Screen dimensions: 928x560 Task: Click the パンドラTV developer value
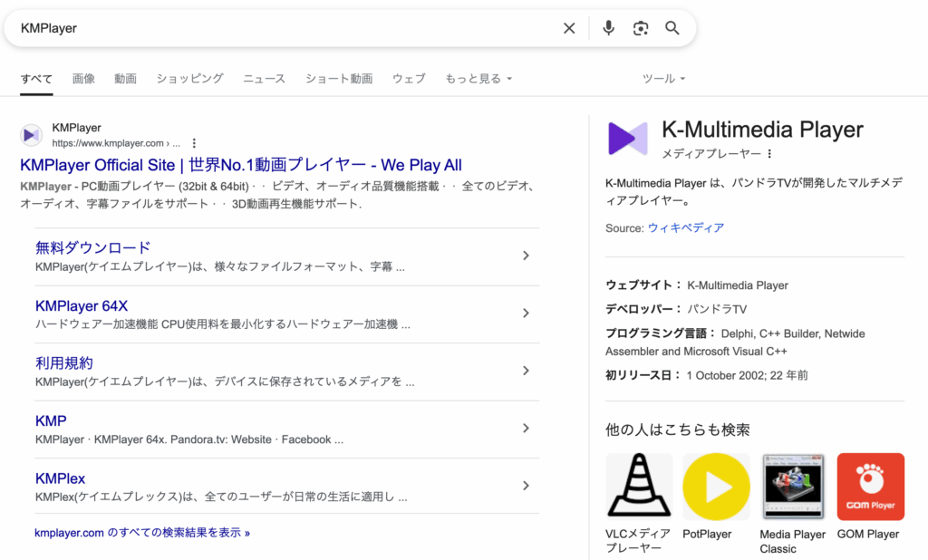(x=717, y=309)
